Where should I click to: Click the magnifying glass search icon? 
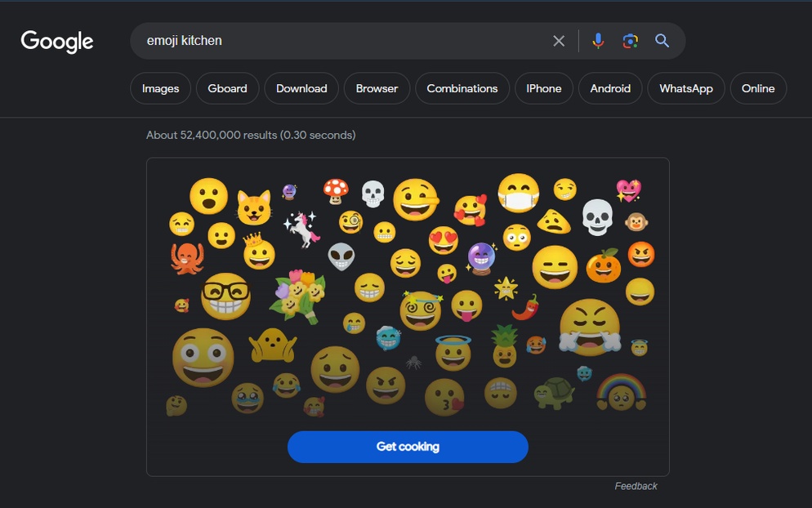[662, 40]
